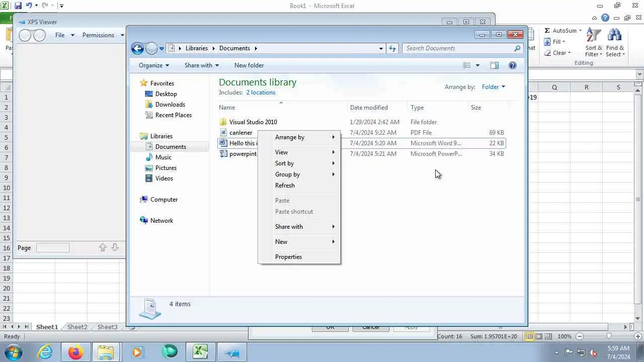The width and height of the screenshot is (644, 362).
Task: Open Recent Places in navigation pane
Action: point(174,115)
